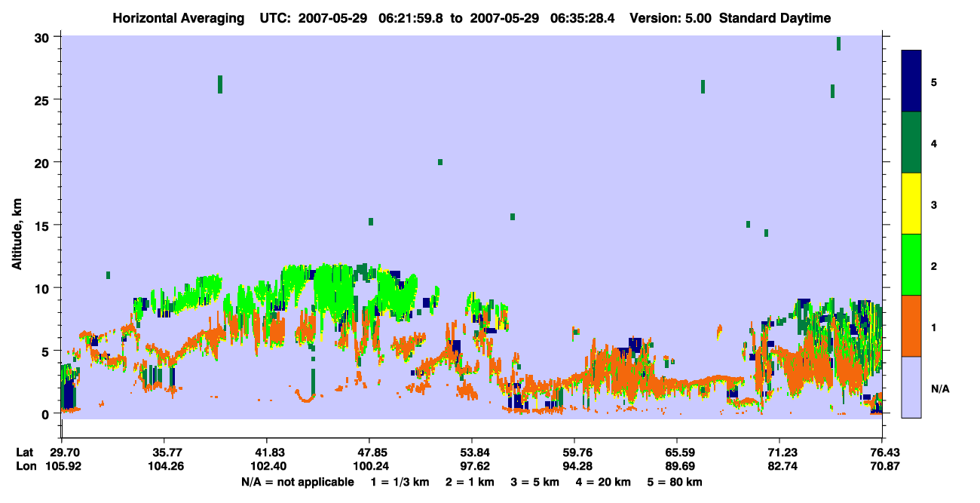
Task: Click the colorbar label '4'
Action: pos(933,143)
